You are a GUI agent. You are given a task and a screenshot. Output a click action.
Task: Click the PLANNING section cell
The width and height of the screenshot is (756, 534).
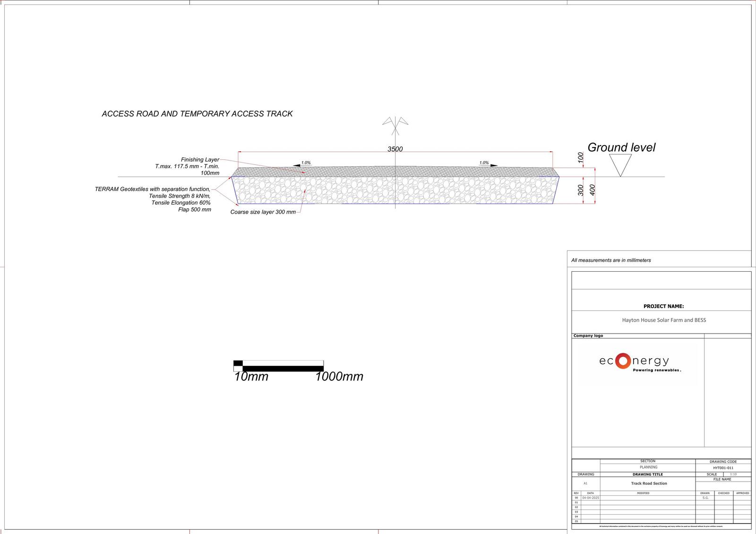648,467
